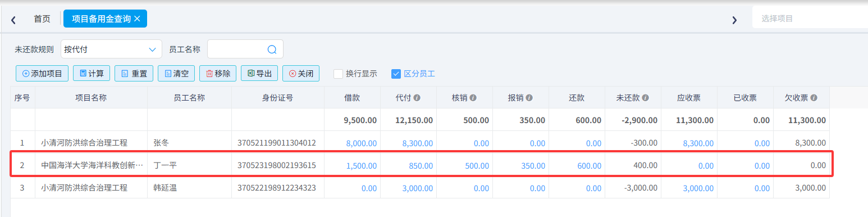The image size is (868, 217).
Task: Open 张冬's 借款 amount 8,000.00
Action: [362, 143]
